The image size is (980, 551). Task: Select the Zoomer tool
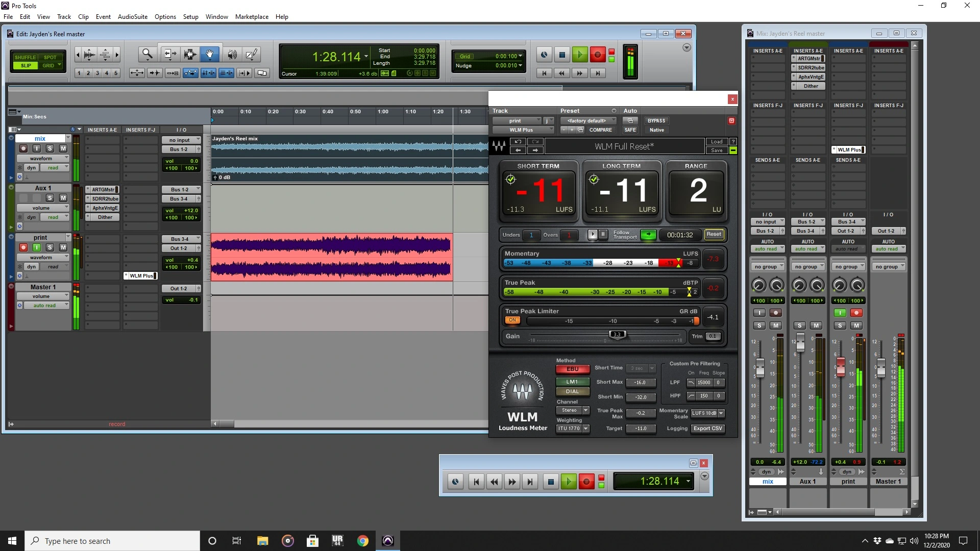[x=147, y=54]
